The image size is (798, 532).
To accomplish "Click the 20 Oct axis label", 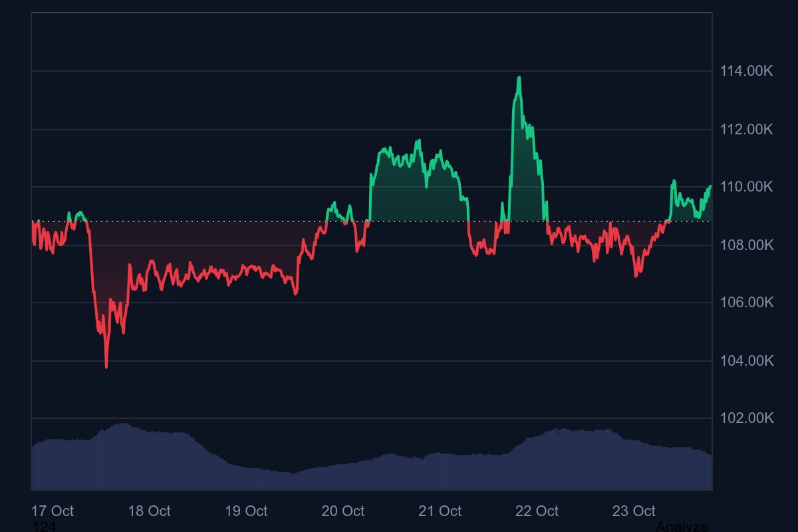I will click(342, 511).
